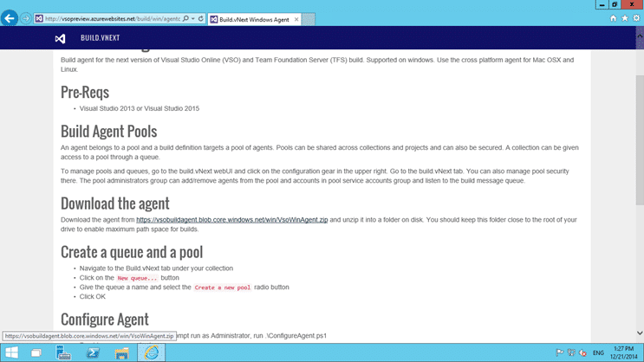Image resolution: width=644 pixels, height=362 pixels.
Task: Click the BUILD.VNEXT header title
Action: [101, 38]
